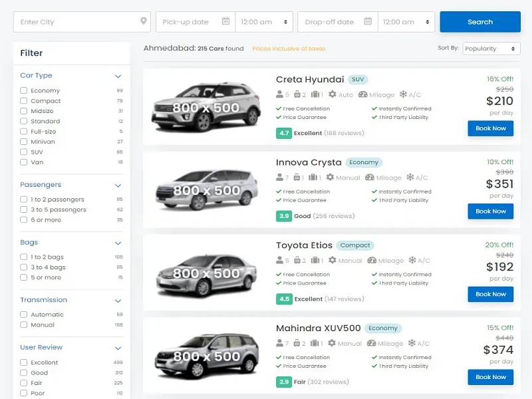Click Mileage gauge icon on Mahindra XUV500
Image resolution: width=532 pixels, height=399 pixels.
tap(372, 343)
